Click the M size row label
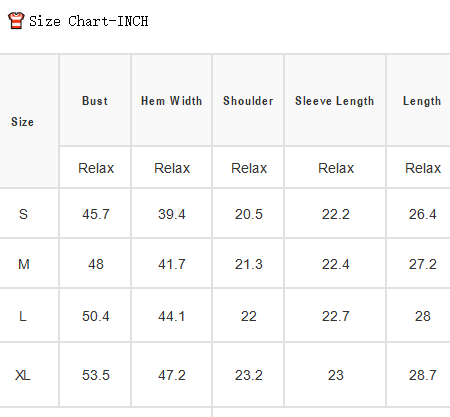 [x=24, y=264]
